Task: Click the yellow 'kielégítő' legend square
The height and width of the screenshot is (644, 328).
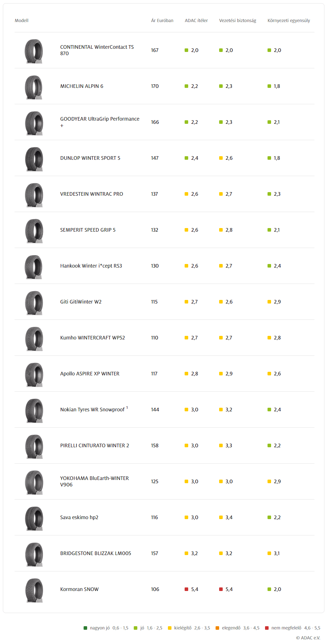Action: [x=170, y=628]
